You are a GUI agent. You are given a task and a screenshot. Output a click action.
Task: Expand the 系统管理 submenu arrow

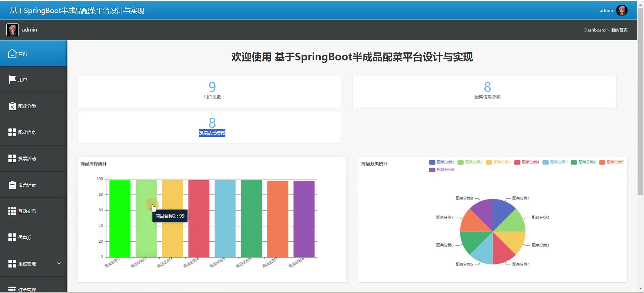pos(59,263)
